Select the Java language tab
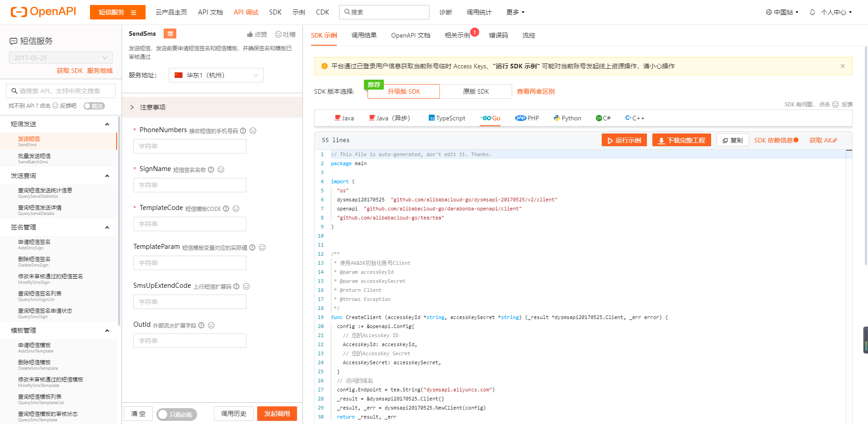The height and width of the screenshot is (424, 868). pyautogui.click(x=344, y=118)
